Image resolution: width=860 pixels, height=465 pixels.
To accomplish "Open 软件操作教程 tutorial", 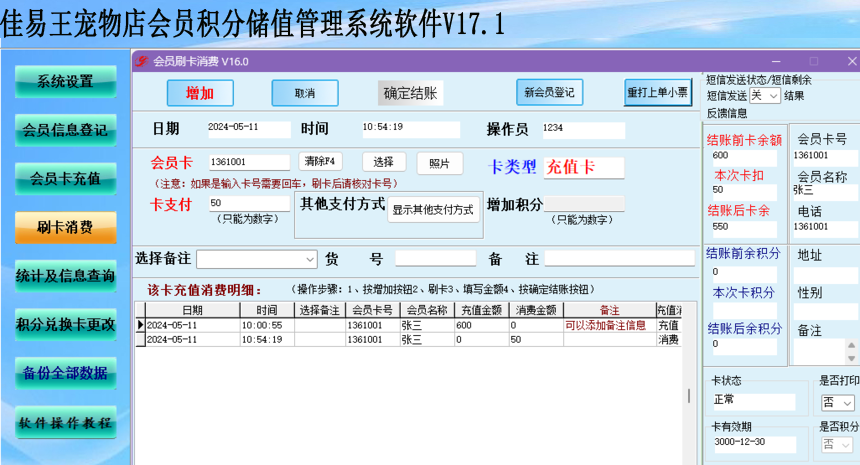I will point(65,422).
